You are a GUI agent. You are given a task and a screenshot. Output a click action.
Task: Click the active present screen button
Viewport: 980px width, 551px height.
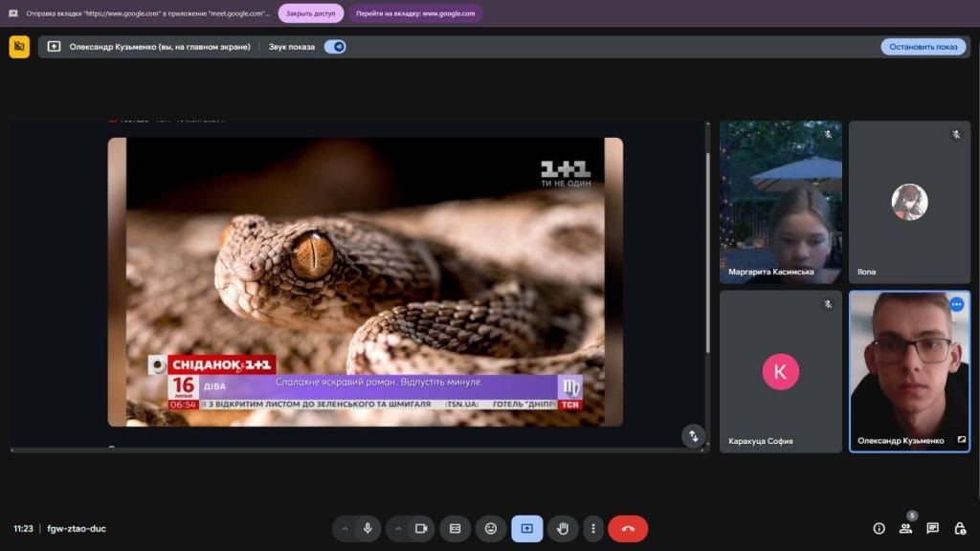(x=527, y=529)
